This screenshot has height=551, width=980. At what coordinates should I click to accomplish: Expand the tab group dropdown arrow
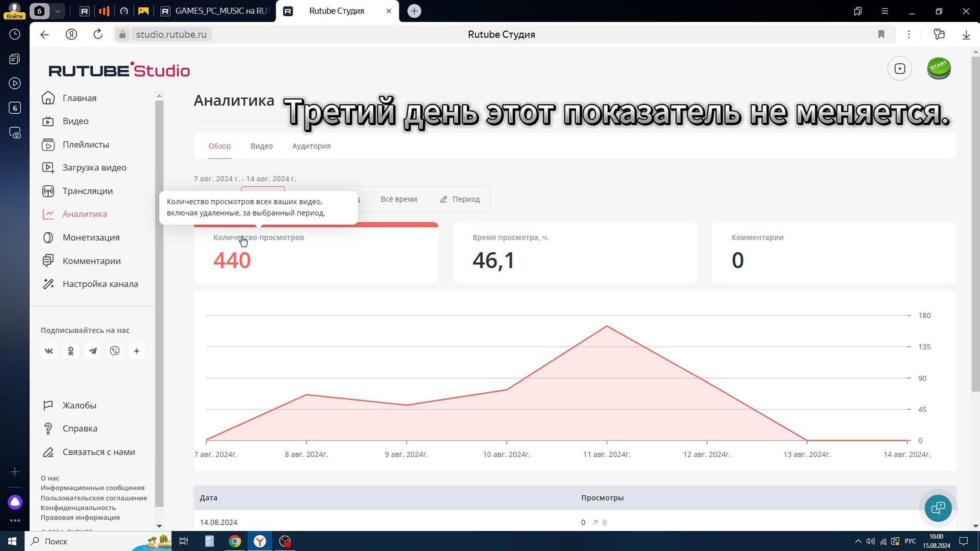click(x=57, y=11)
